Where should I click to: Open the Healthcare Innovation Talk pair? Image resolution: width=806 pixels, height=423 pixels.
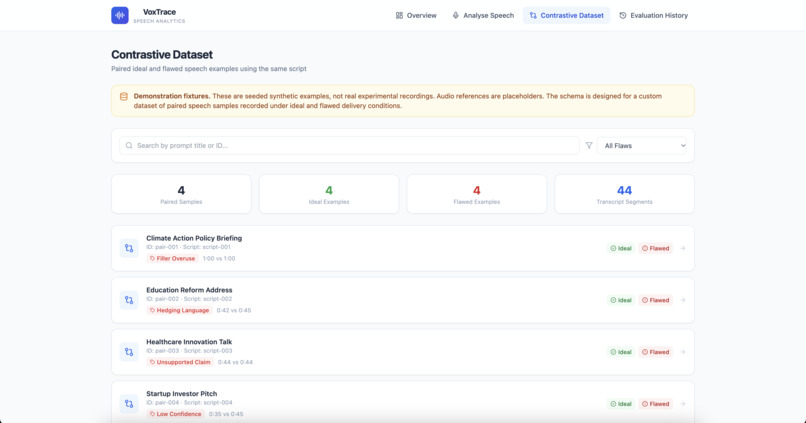click(x=402, y=352)
